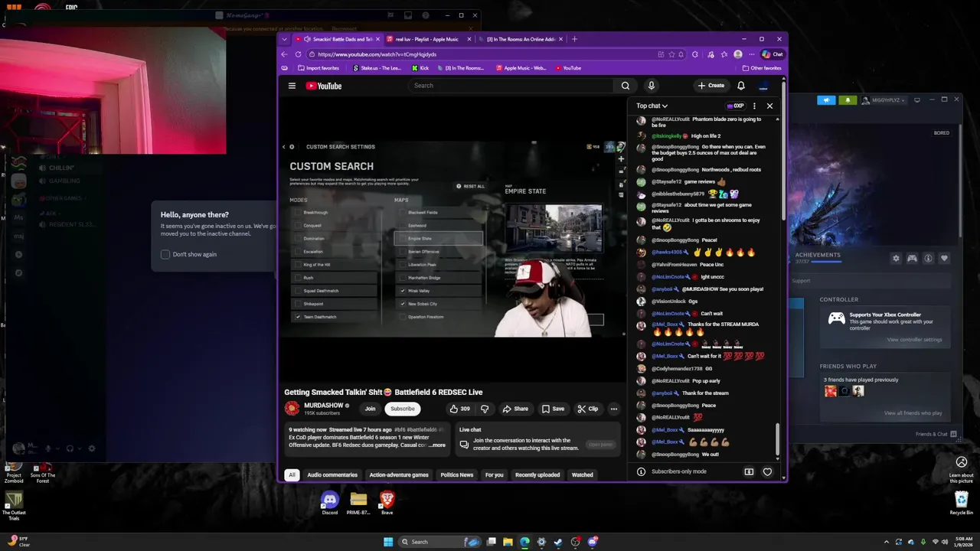Click the Share button
The width and height of the screenshot is (980, 551).
(515, 409)
